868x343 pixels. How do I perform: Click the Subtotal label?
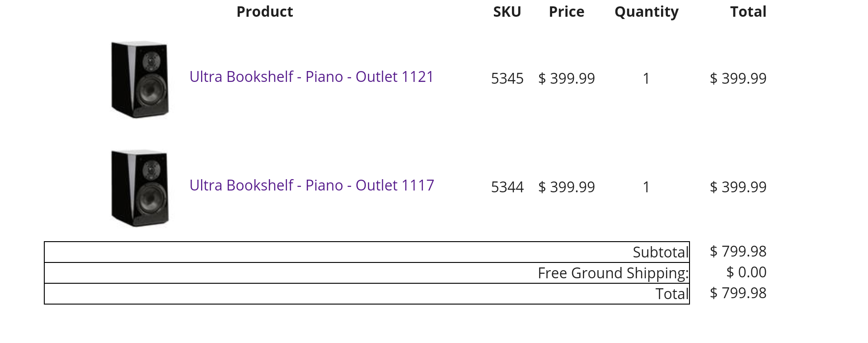tap(660, 252)
